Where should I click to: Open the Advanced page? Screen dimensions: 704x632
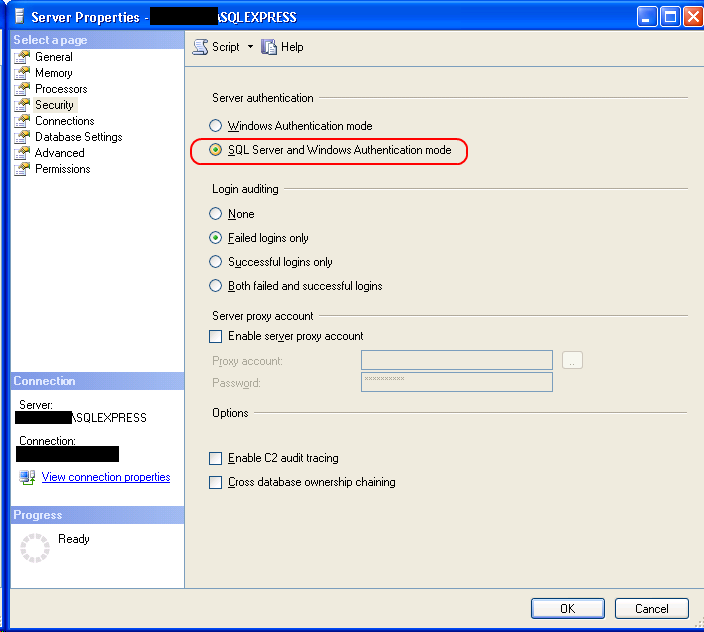click(x=60, y=153)
